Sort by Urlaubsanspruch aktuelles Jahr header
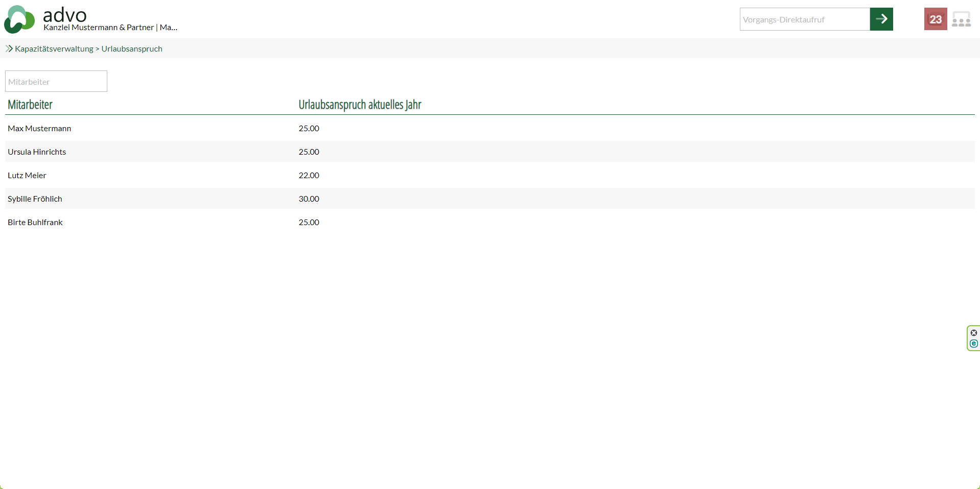980x489 pixels. (360, 105)
